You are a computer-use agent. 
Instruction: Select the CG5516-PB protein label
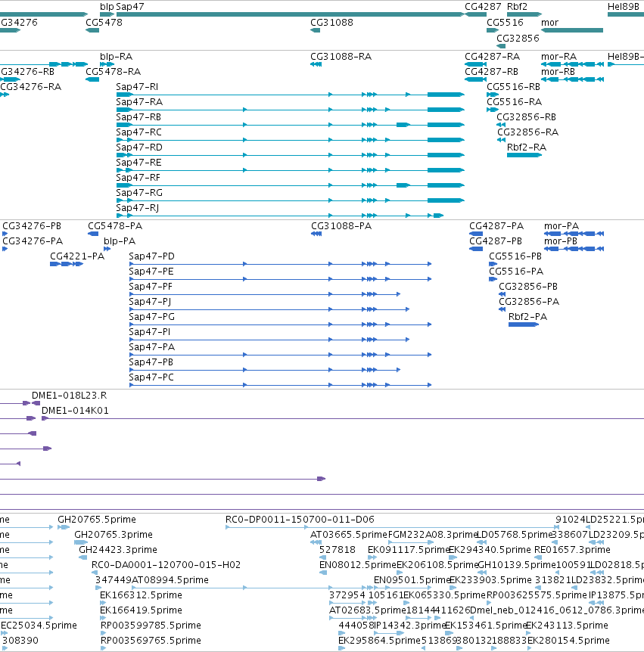pyautogui.click(x=515, y=256)
